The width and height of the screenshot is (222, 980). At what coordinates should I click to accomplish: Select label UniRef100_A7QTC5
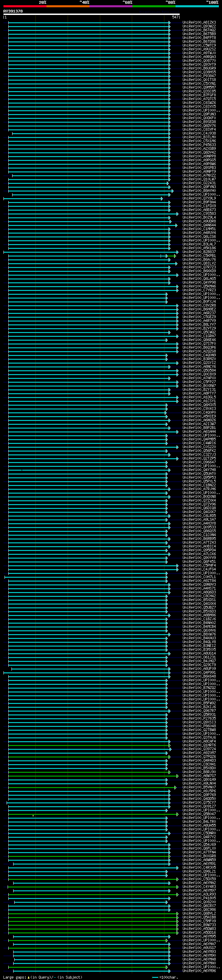199,99
